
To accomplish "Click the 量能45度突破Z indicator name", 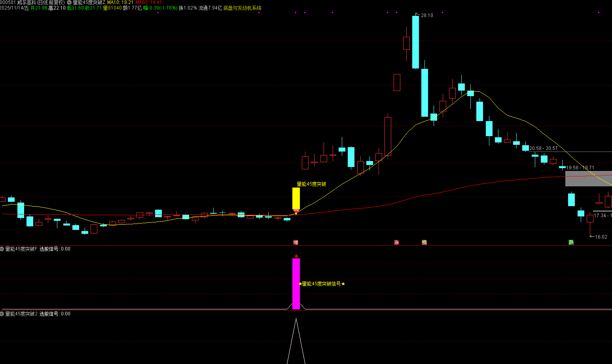I will (89, 2).
